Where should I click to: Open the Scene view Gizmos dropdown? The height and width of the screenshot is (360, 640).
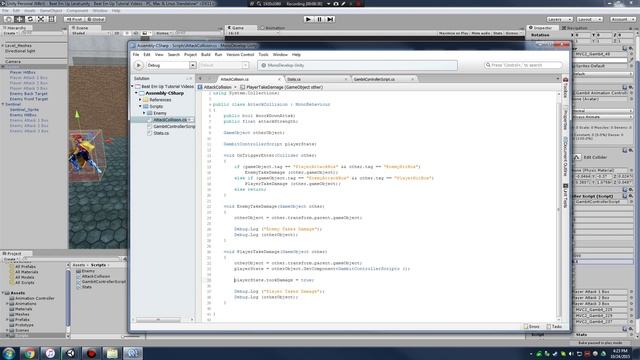coord(164,33)
